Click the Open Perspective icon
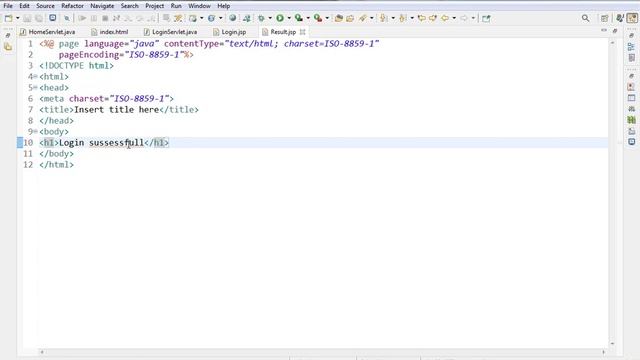640x360 pixels. pos(604,18)
